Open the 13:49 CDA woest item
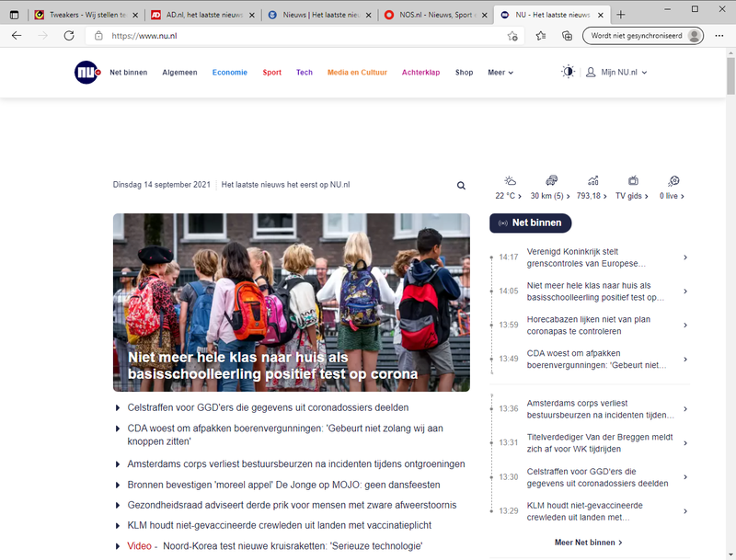 click(590, 360)
